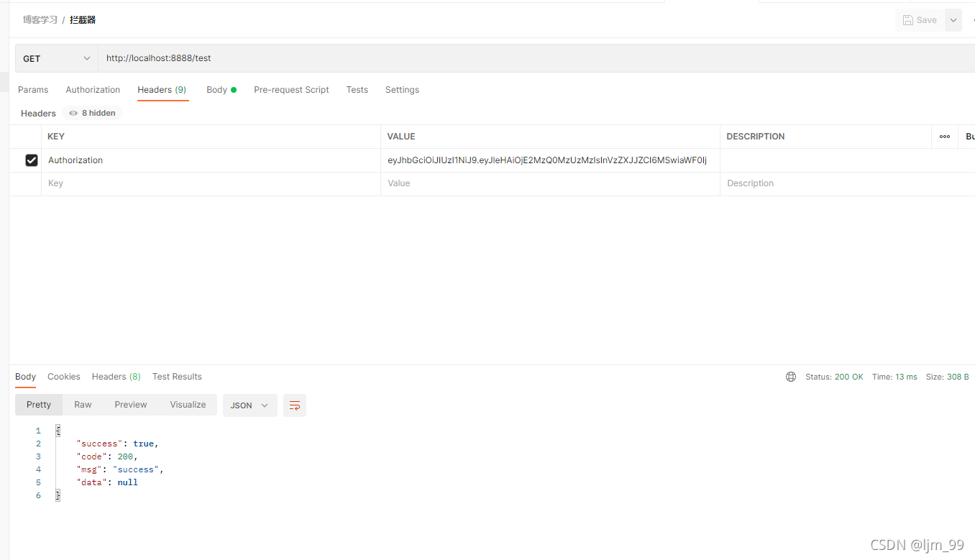The width and height of the screenshot is (975, 560).
Task: Click the Size: 308 B text
Action: point(947,377)
